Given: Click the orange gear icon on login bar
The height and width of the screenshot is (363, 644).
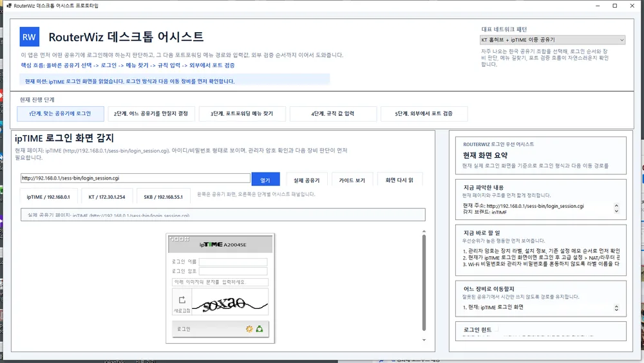Looking at the screenshot, I should (x=249, y=329).
